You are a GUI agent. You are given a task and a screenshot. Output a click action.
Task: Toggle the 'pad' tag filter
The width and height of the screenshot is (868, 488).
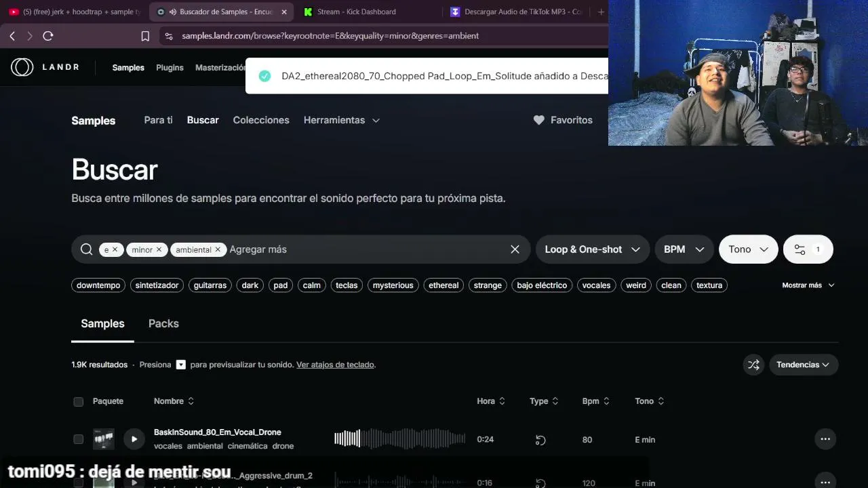pyautogui.click(x=281, y=285)
